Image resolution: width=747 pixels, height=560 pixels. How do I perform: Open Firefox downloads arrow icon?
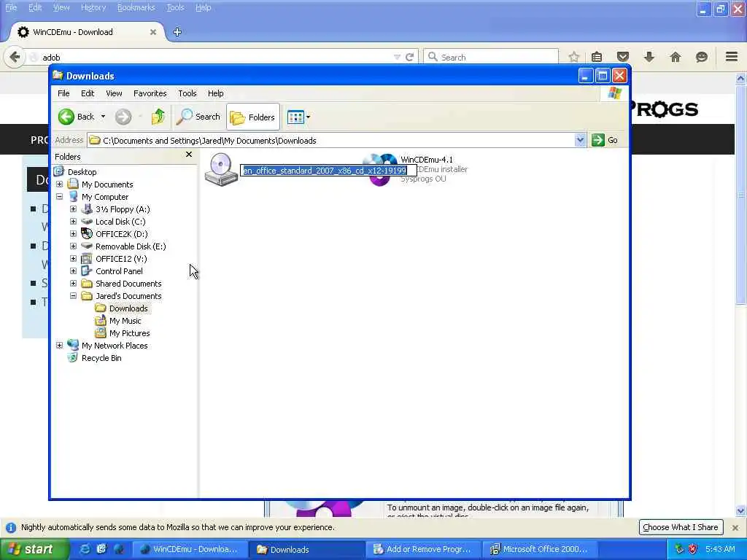pos(649,57)
